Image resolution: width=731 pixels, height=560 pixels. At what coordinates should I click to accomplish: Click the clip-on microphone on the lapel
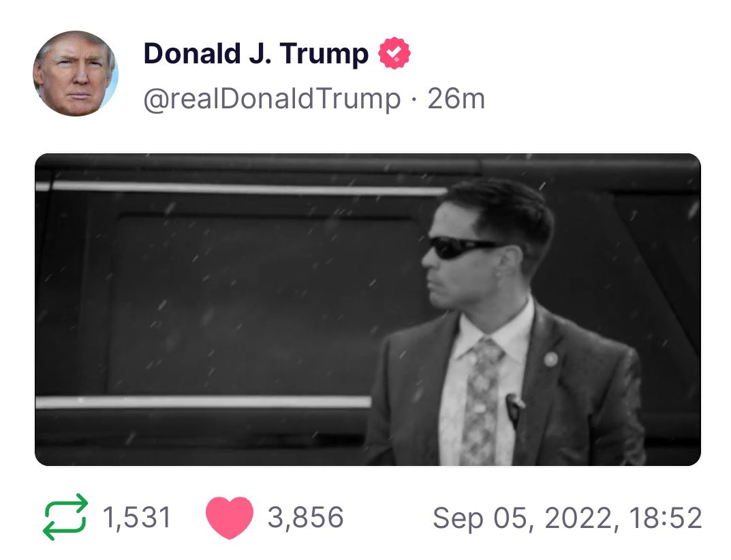click(513, 407)
